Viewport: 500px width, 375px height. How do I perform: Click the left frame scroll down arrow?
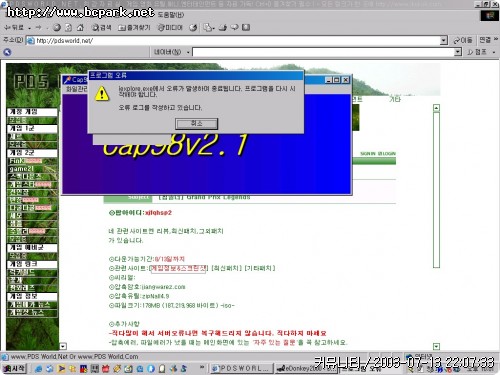[63, 346]
